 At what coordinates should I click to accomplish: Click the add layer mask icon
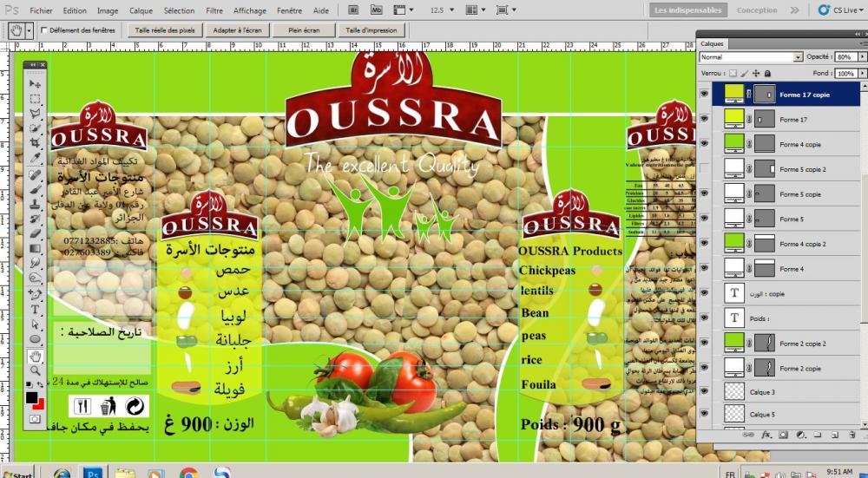(783, 435)
